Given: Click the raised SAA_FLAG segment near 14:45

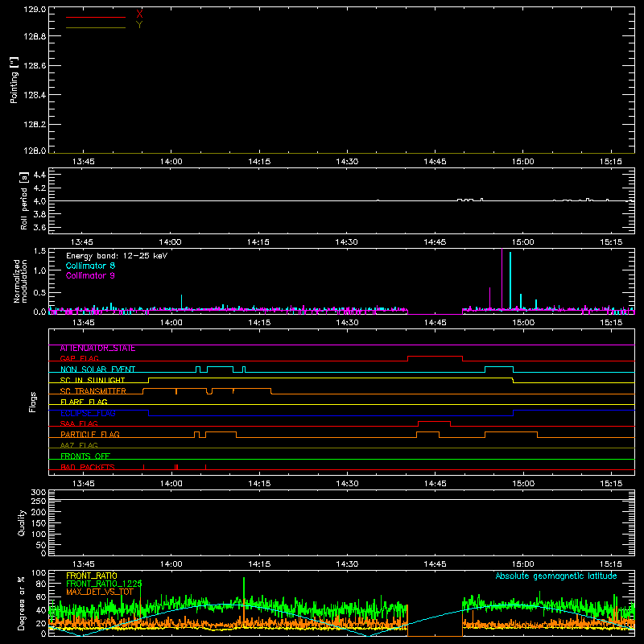Looking at the screenshot, I should 434,421.
